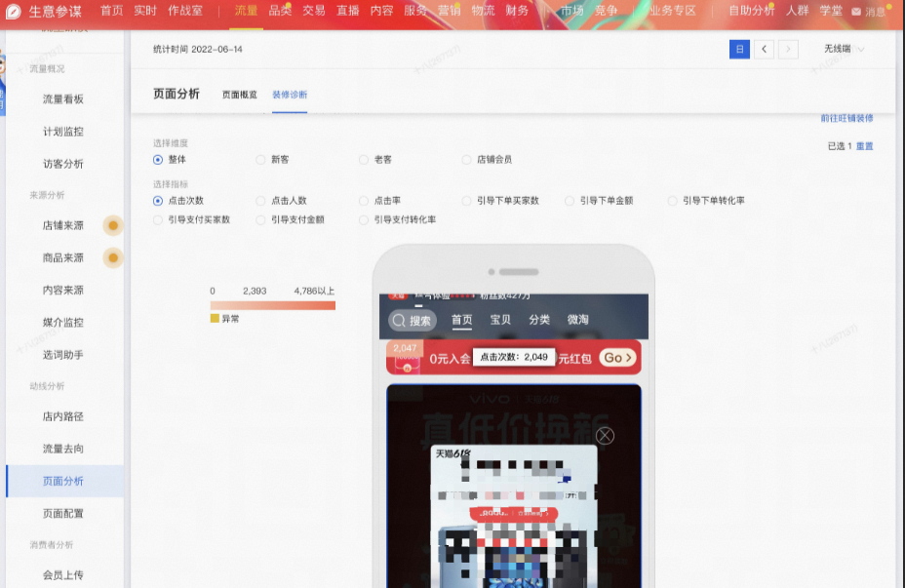This screenshot has height=588, width=905.
Task: Switch to 页面概览 tab
Action: (240, 95)
